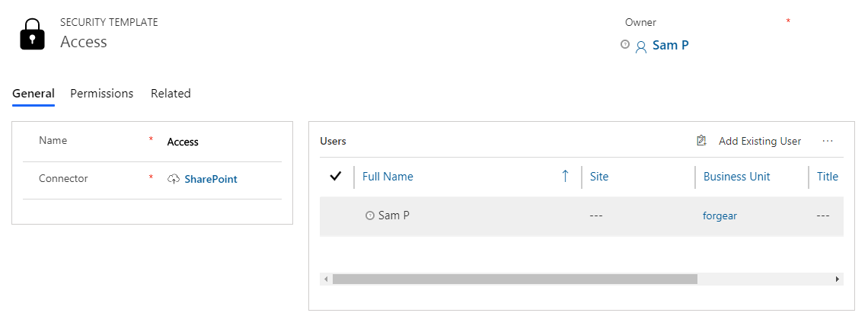This screenshot has height=332, width=868.
Task: Open the Sam P owner link
Action: [x=670, y=46]
